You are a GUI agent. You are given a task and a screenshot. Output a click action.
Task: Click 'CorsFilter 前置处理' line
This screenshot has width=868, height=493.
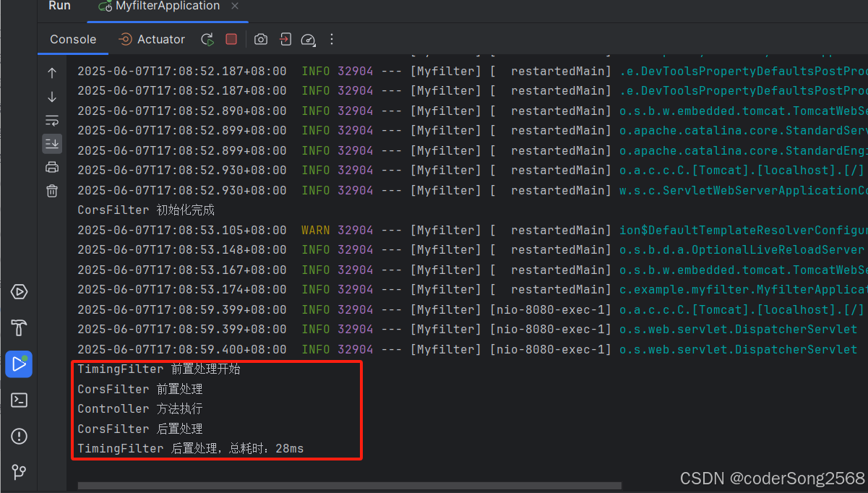pyautogui.click(x=140, y=389)
